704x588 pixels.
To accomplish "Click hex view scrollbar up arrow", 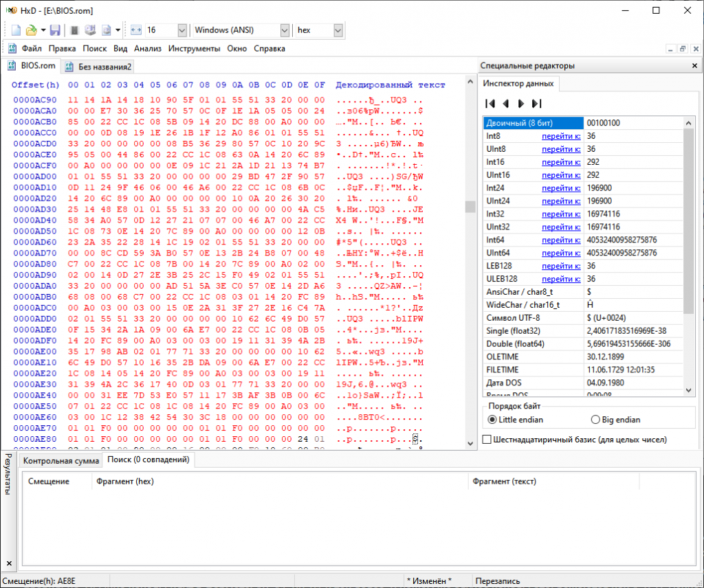I will point(470,82).
